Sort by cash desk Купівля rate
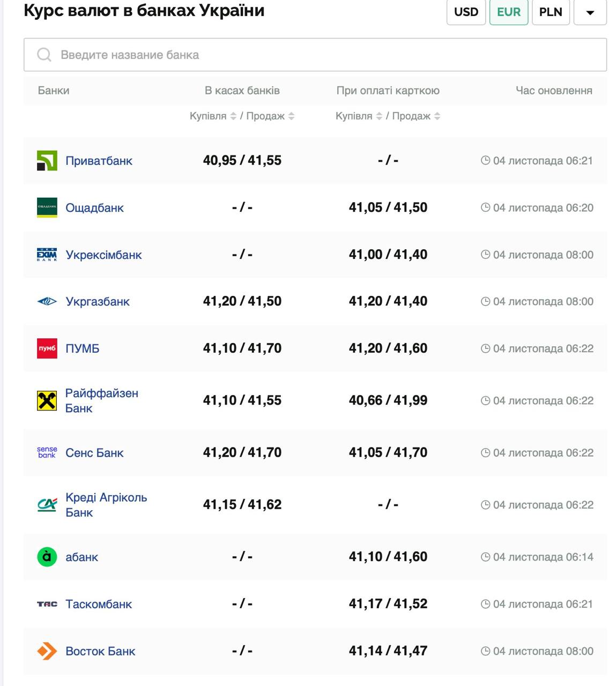 click(233, 116)
